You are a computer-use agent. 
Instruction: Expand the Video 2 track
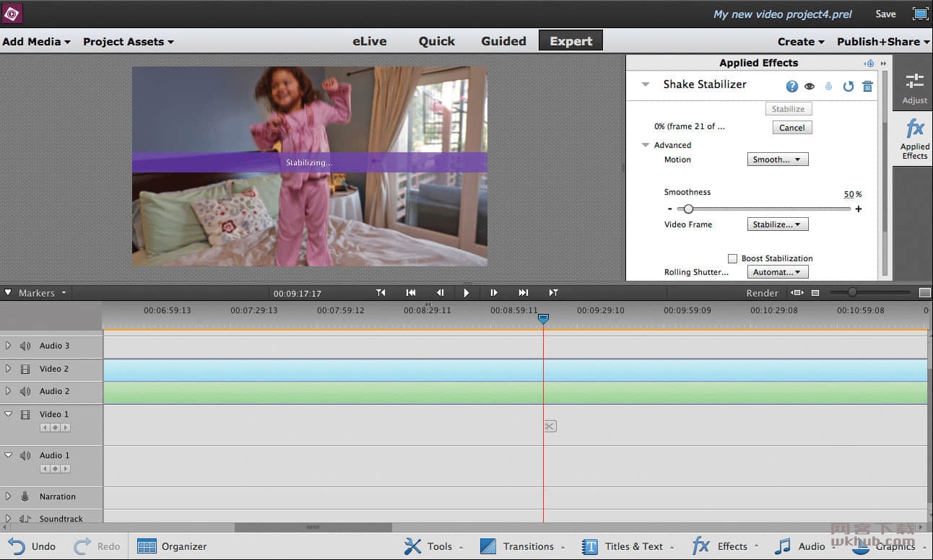(8, 369)
